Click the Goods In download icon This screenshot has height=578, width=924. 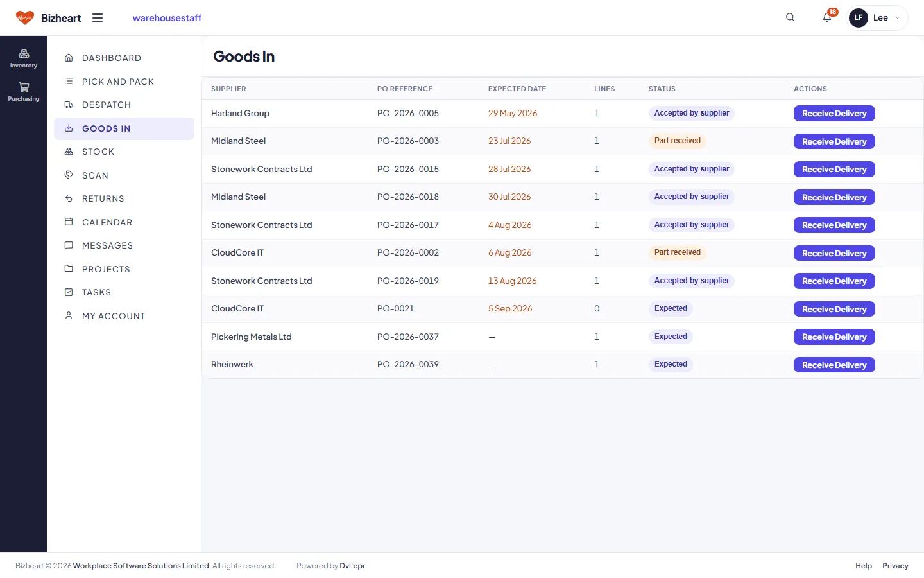(x=69, y=128)
